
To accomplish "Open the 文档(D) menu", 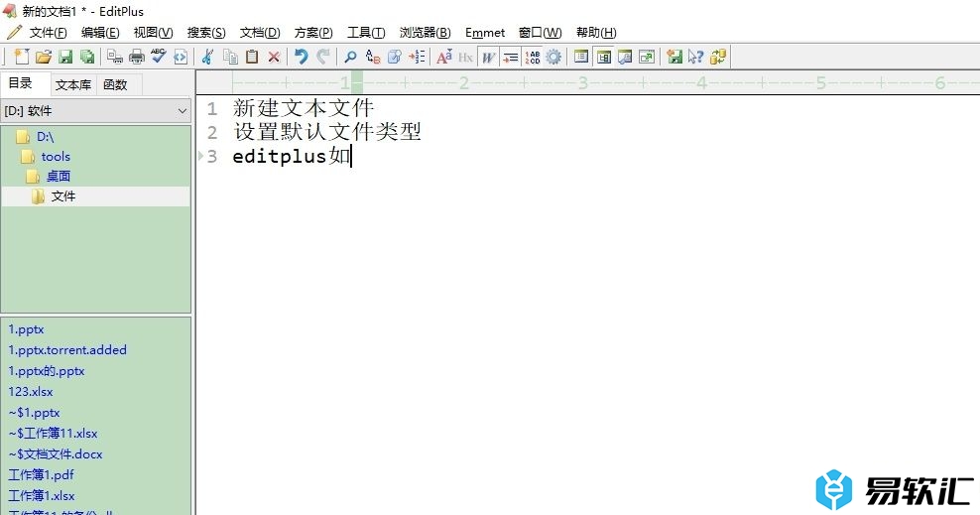I will point(260,33).
